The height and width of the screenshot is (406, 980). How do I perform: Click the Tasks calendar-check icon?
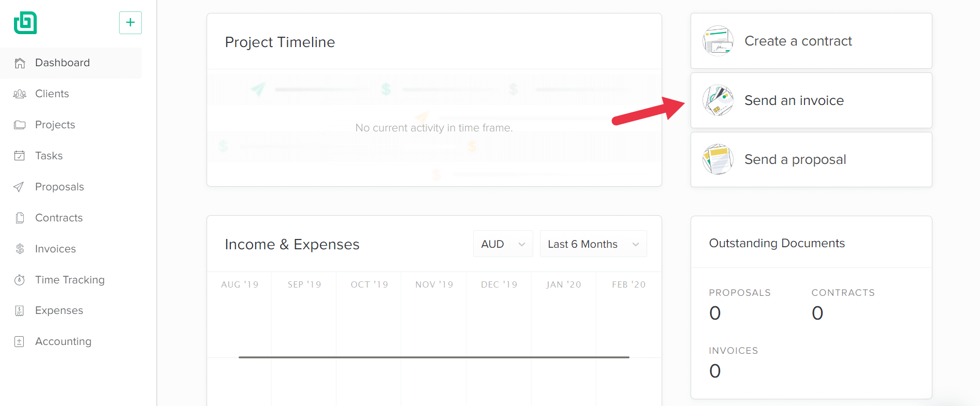pos(20,156)
